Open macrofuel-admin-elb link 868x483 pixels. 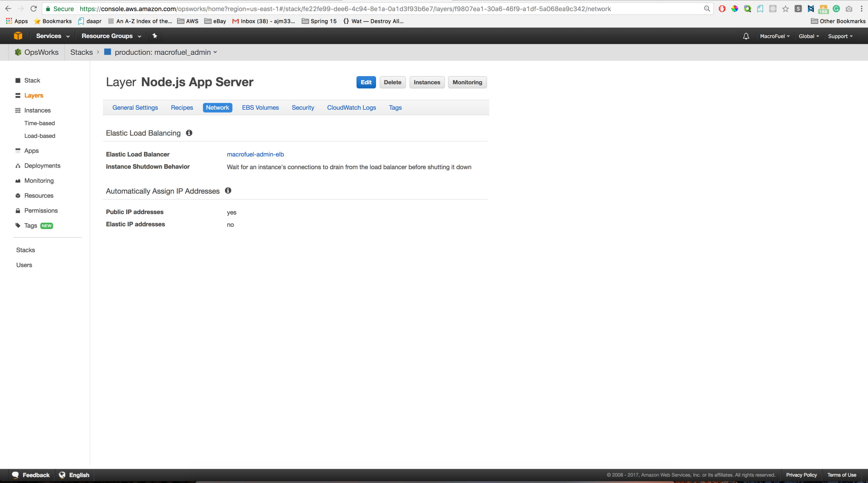[x=255, y=154]
